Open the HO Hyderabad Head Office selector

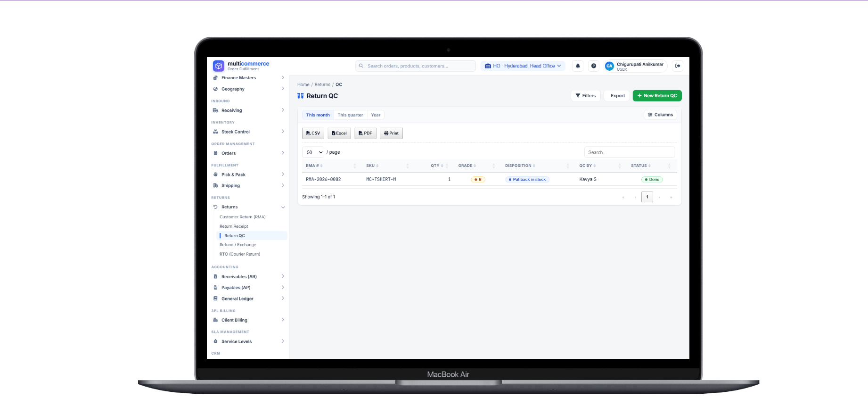point(523,66)
